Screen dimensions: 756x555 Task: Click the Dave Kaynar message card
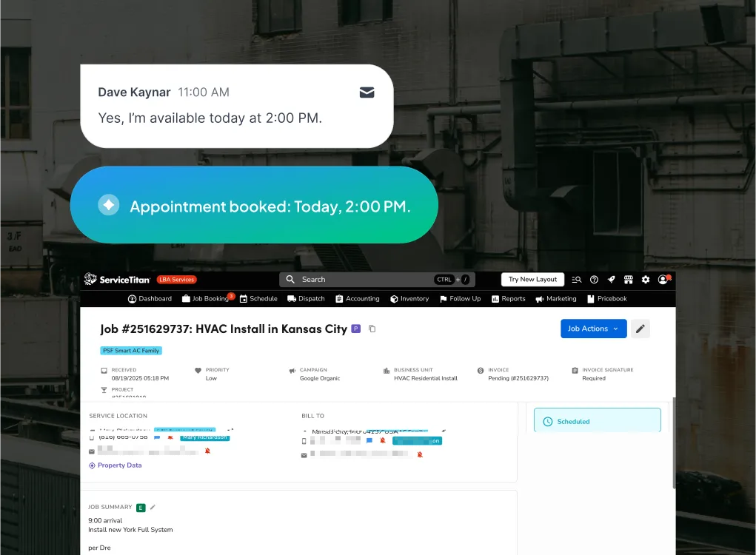(x=237, y=106)
